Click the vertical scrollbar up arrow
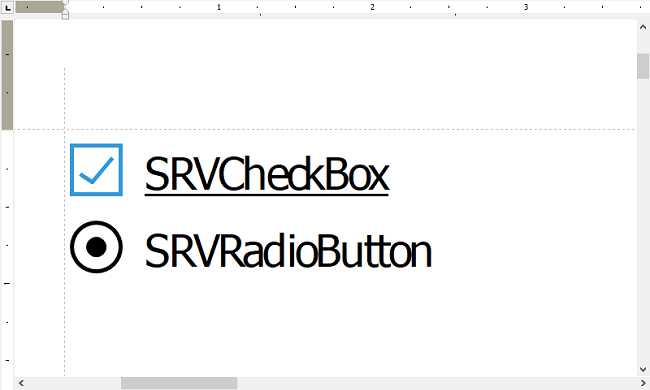650x390 pixels. (x=643, y=27)
